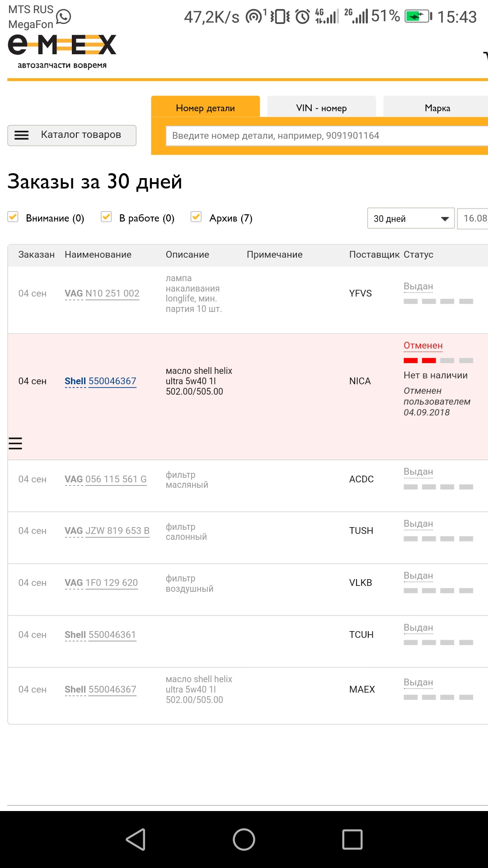The width and height of the screenshot is (488, 868).
Task: Focus the part number search field
Action: pyautogui.click(x=325, y=136)
